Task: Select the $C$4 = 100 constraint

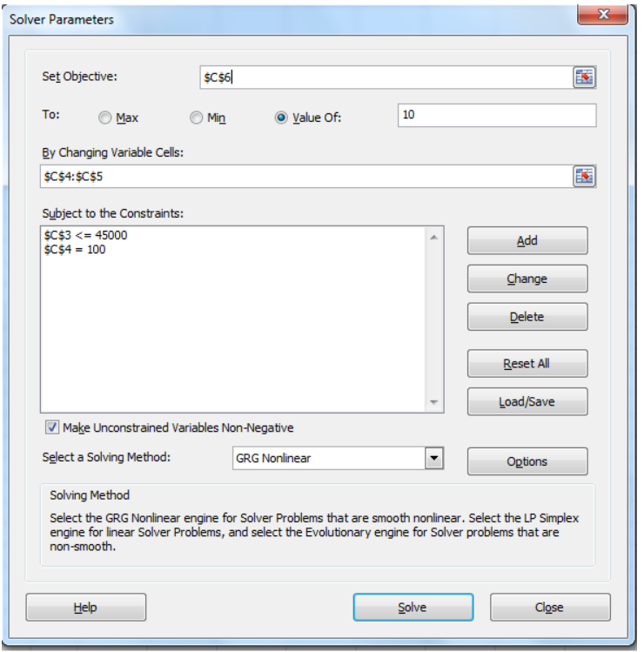Action: point(75,250)
